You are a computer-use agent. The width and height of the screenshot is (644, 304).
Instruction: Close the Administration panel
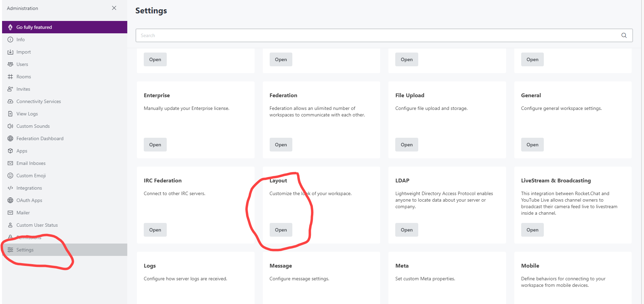(114, 8)
